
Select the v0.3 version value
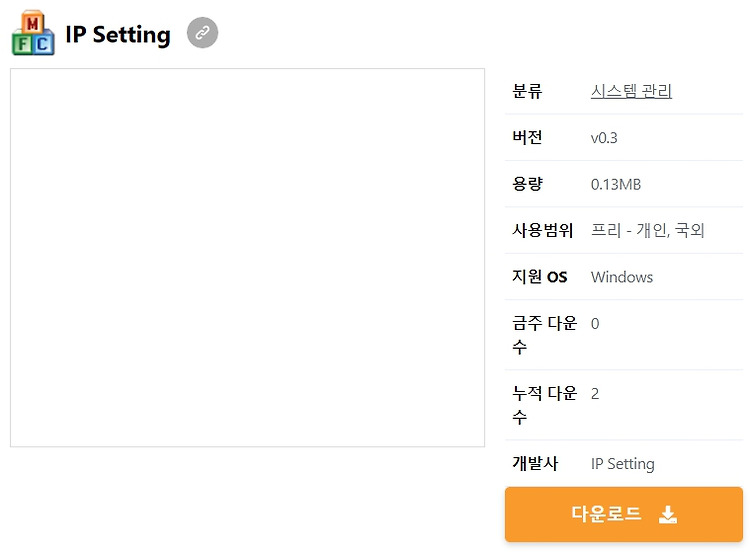coord(604,138)
